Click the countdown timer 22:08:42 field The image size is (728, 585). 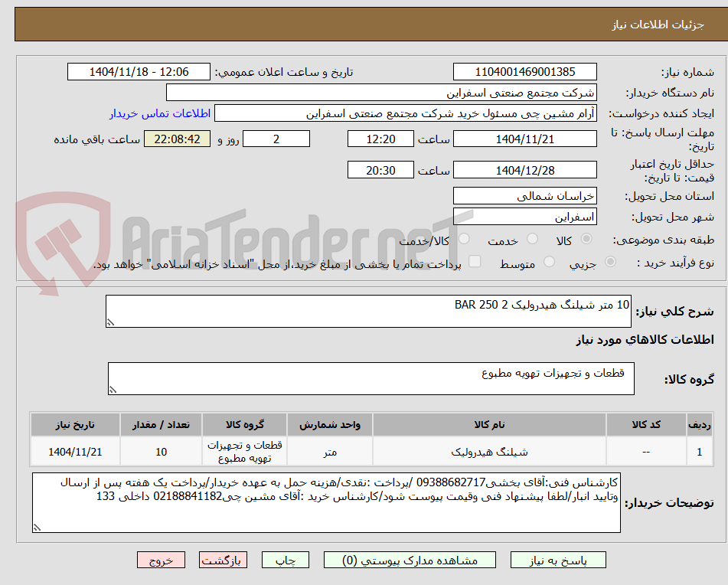click(x=177, y=139)
